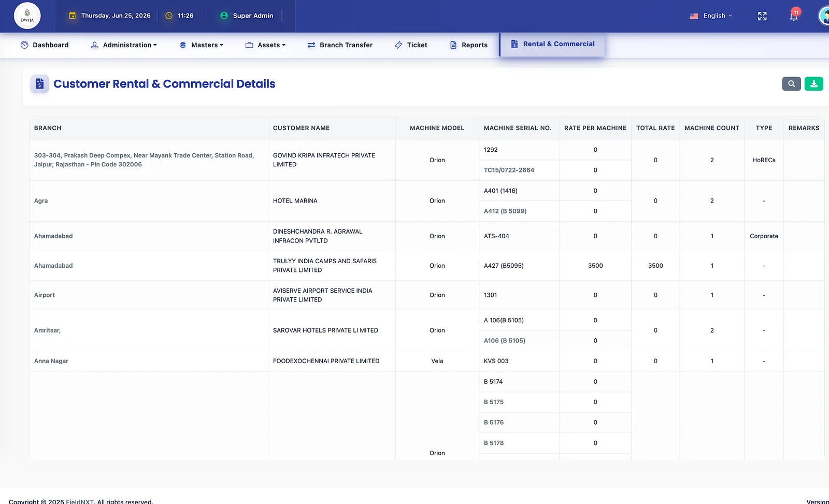This screenshot has height=504, width=829.
Task: Open the notifications bell
Action: pyautogui.click(x=793, y=16)
